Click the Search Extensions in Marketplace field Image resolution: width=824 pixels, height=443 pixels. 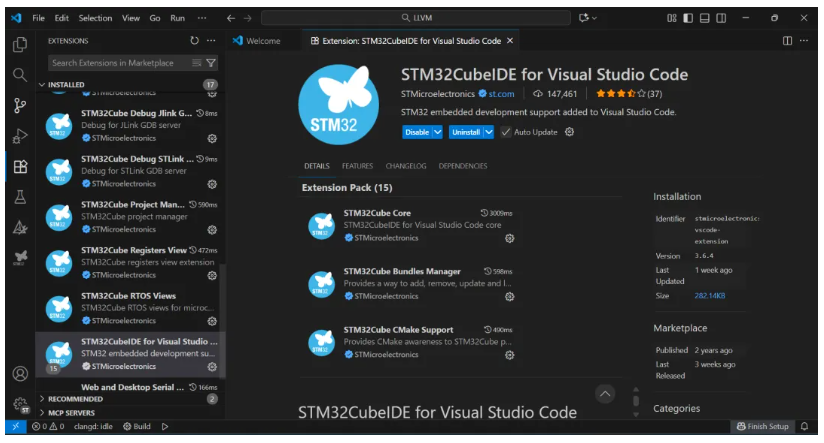point(118,63)
